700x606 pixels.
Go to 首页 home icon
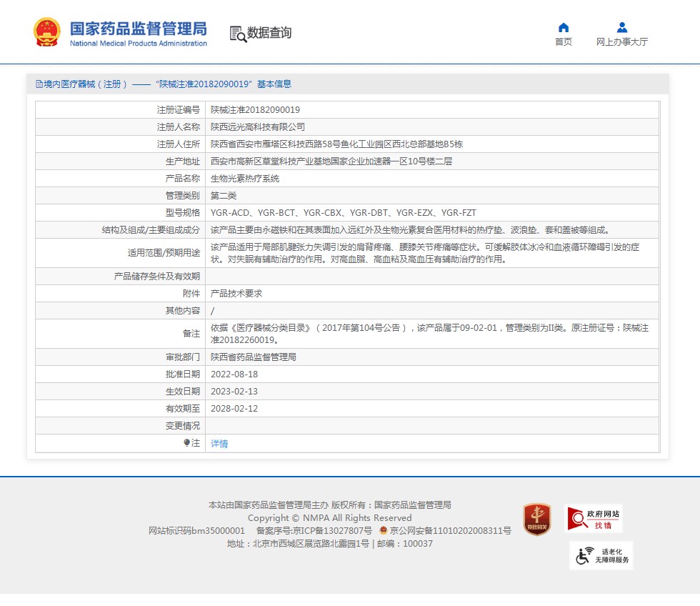point(564,28)
